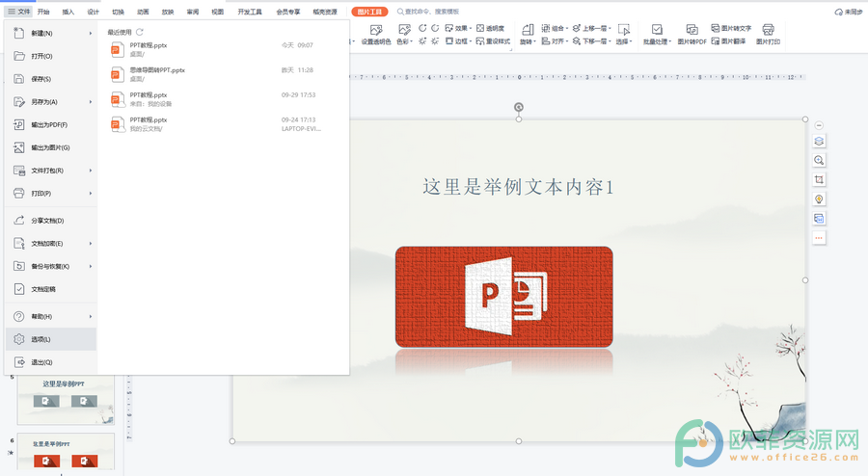Click the crop icon beside the slide
Image resolution: width=868 pixels, height=476 pixels.
(x=819, y=179)
